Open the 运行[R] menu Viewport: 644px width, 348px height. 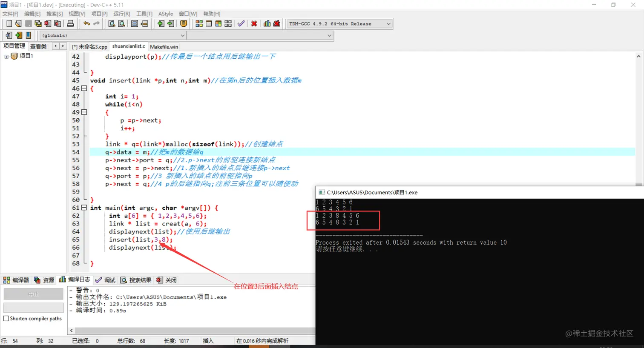tap(122, 14)
